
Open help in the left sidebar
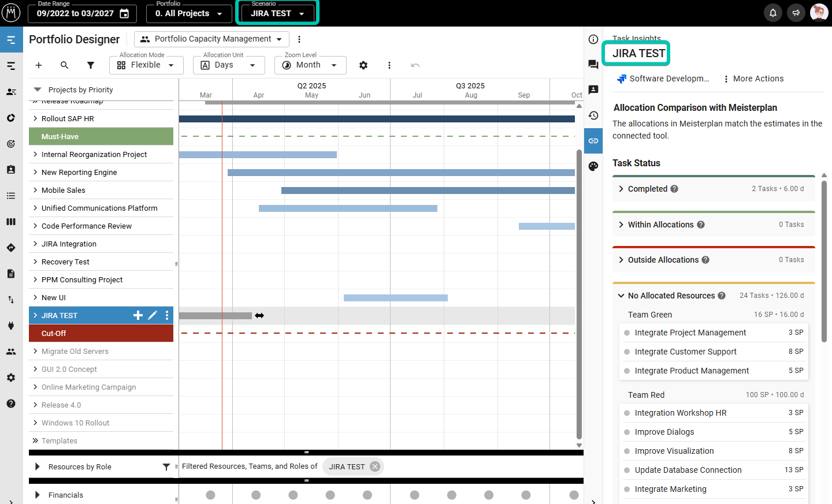pos(11,404)
